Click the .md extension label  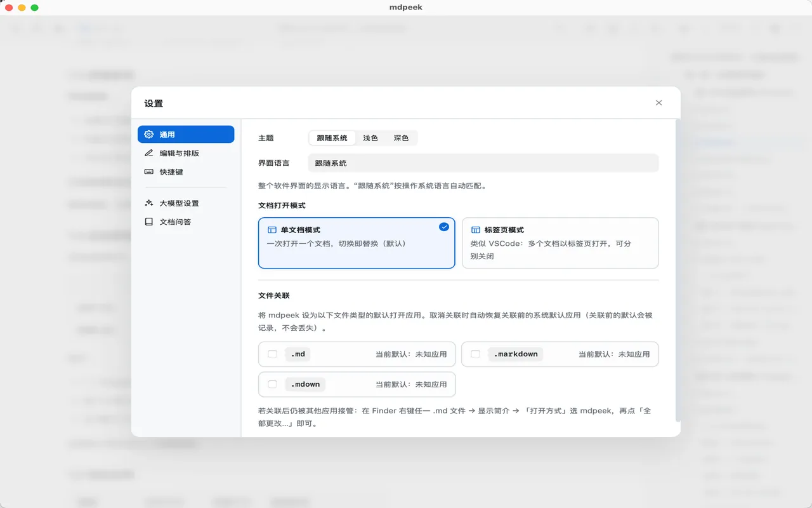(298, 354)
